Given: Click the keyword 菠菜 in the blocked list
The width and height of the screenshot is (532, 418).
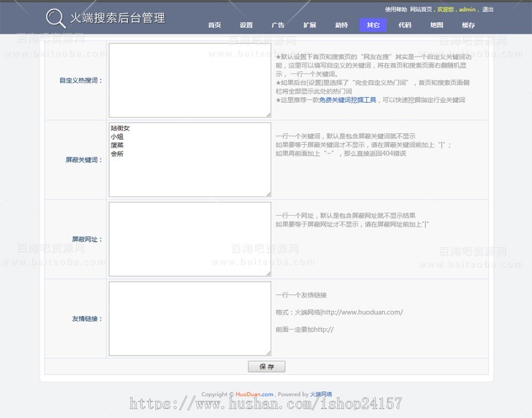Looking at the screenshot, I should [117, 145].
